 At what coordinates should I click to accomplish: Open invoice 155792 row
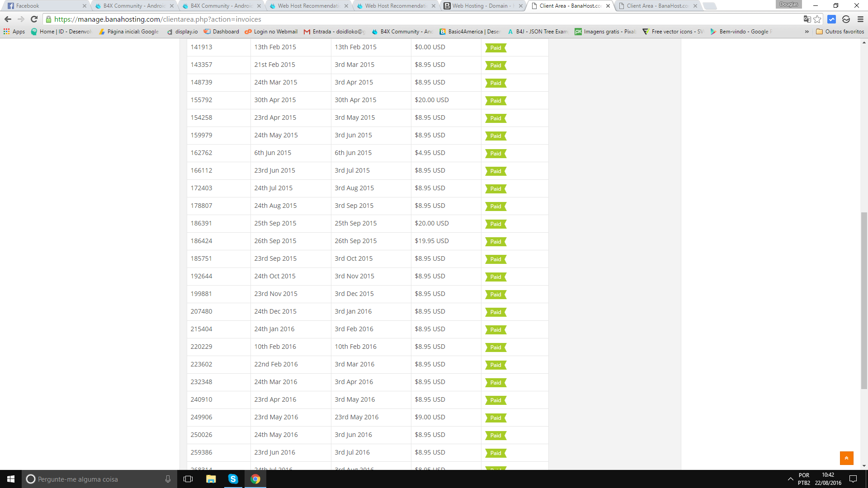(x=201, y=100)
